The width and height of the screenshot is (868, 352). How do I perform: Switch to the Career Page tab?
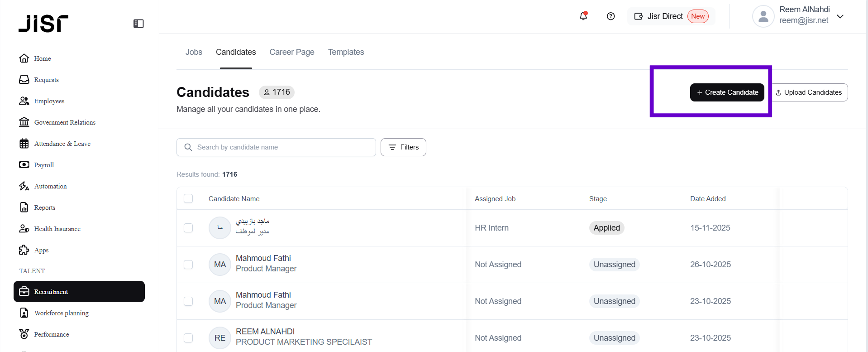(291, 52)
